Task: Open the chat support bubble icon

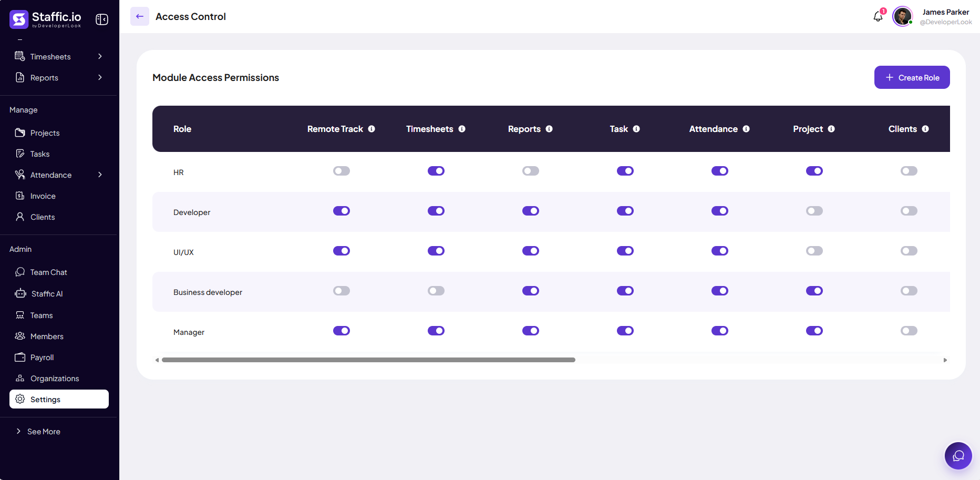Action: point(958,456)
